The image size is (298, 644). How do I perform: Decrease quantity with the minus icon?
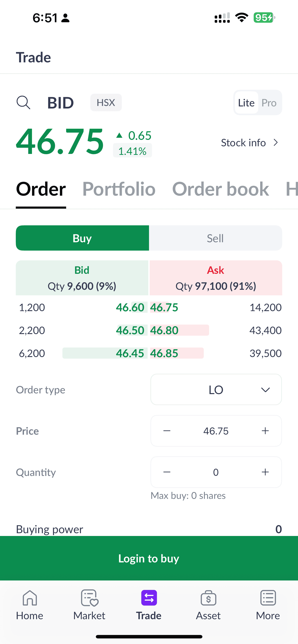pos(167,472)
